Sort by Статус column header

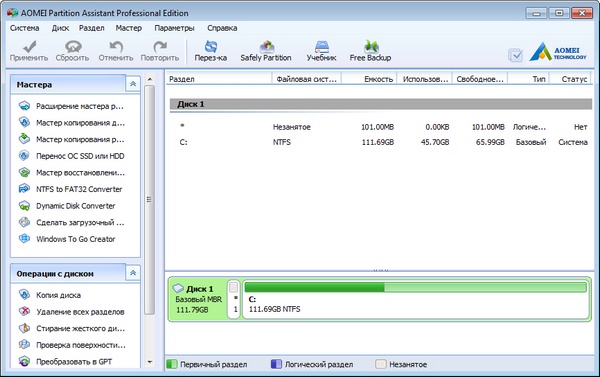pyautogui.click(x=571, y=79)
